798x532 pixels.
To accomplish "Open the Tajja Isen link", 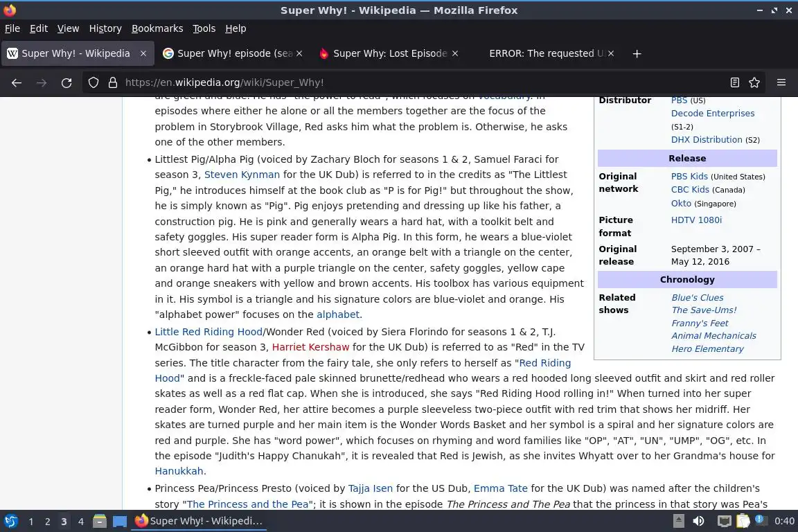I will click(371, 489).
